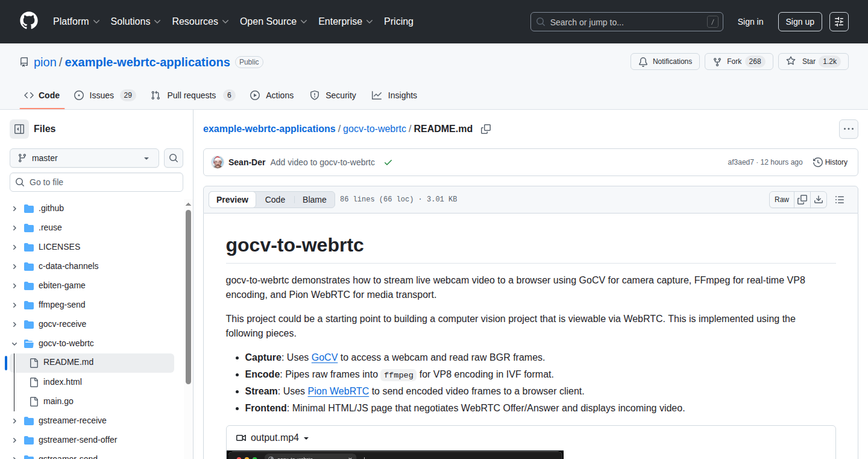Viewport: 868px width, 459px height.
Task: Open commit af3aed7
Action: click(x=741, y=162)
